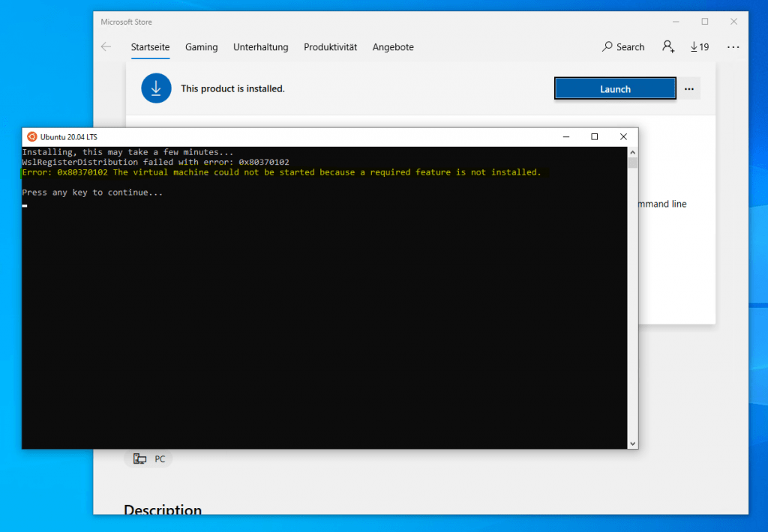Switch to the Gaming tab
The width and height of the screenshot is (768, 532).
point(201,47)
